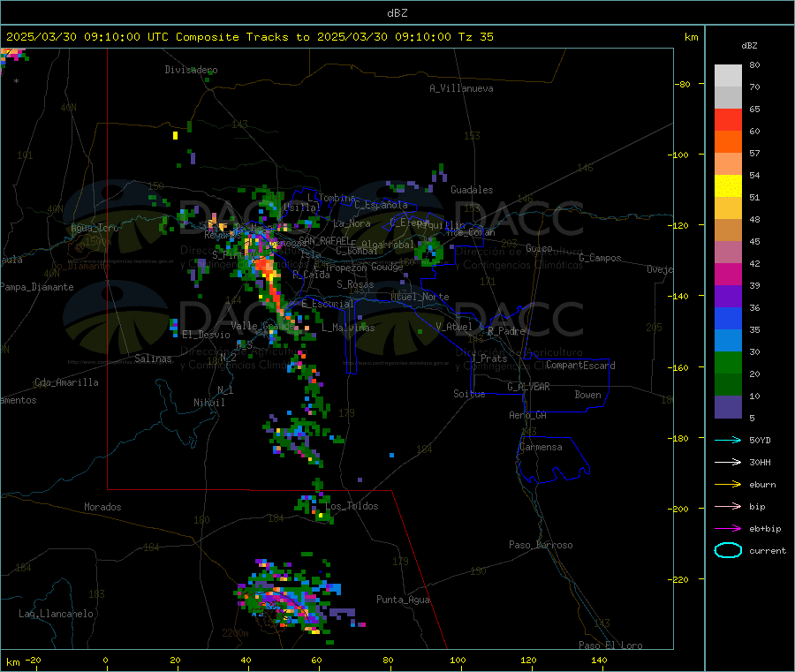Click the El_Desvio map label
The width and height of the screenshot is (795, 672).
[x=206, y=335]
